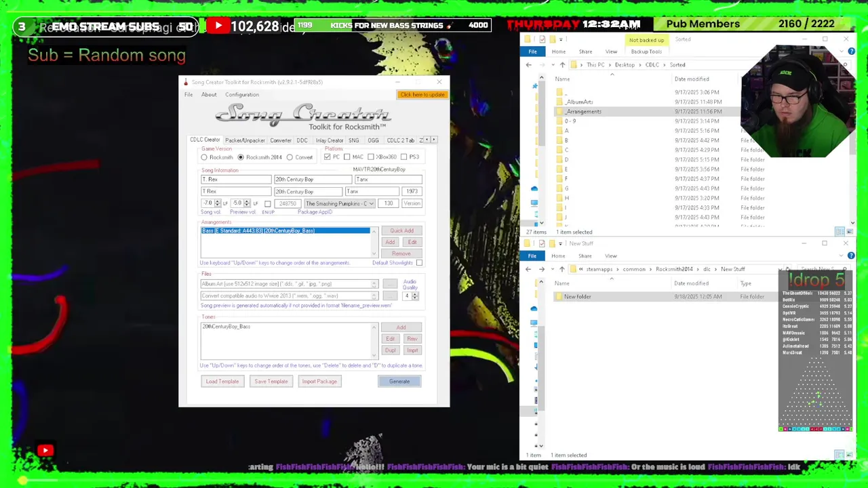Click OneDrive cloud icon in New Stuff sidebar
The width and height of the screenshot is (868, 488).
534,309
